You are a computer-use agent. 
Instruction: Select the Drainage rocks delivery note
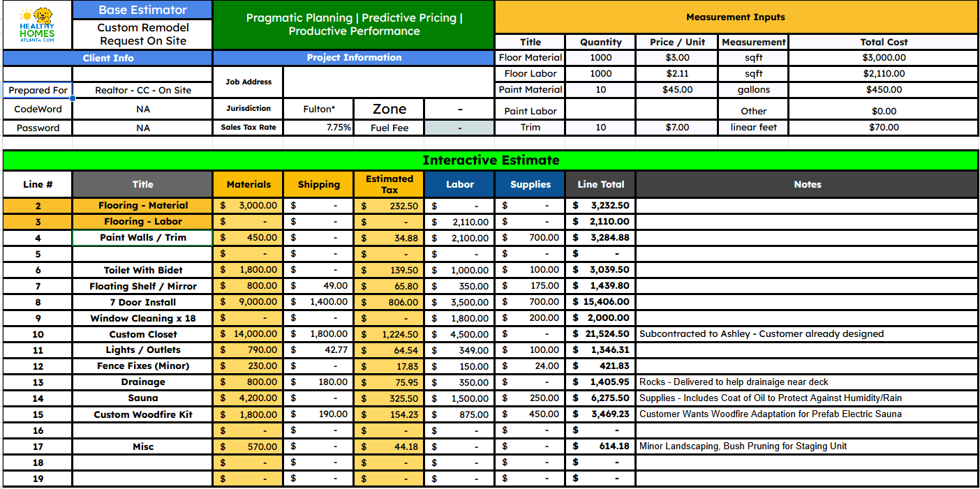[807, 382]
